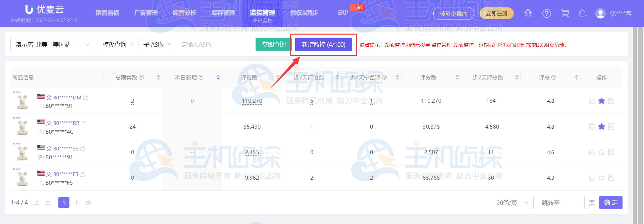The height and width of the screenshot is (224, 644).
Task: Focus the 请输入ASIN search field
Action: tap(214, 44)
